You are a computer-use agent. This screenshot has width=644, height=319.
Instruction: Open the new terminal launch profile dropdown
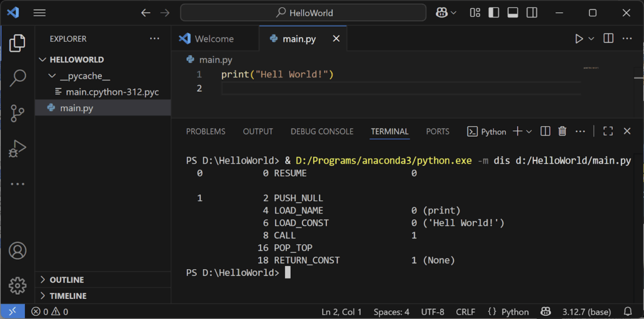(x=529, y=131)
